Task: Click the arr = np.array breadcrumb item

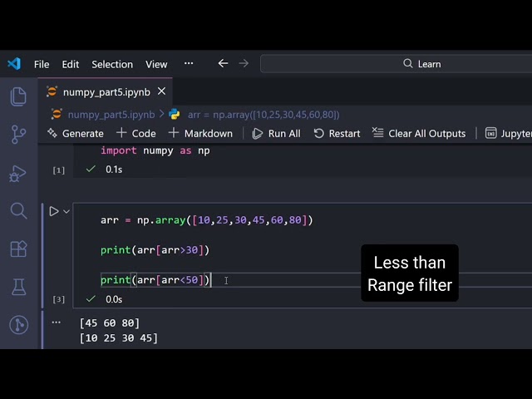Action: pyautogui.click(x=264, y=115)
